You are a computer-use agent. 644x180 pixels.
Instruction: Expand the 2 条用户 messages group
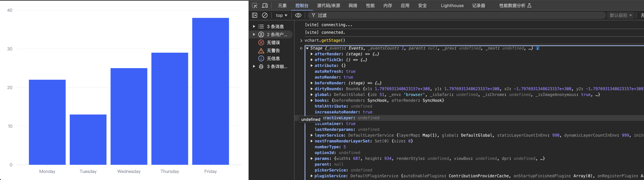[x=254, y=34]
